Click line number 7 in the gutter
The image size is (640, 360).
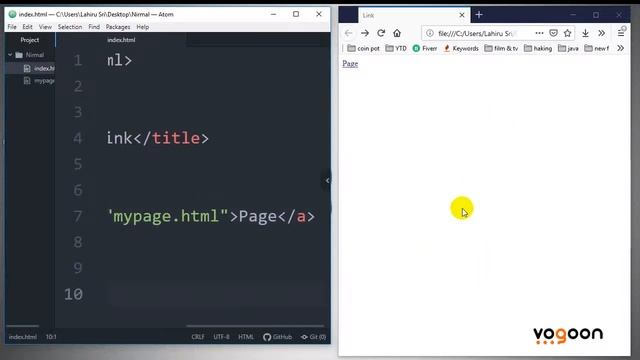point(78,216)
